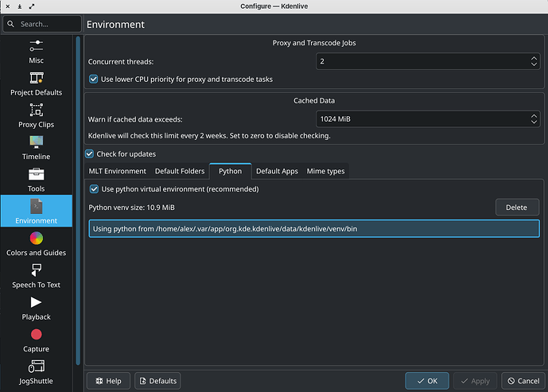Cancel the configuration dialog
548x392 pixels.
[523, 381]
